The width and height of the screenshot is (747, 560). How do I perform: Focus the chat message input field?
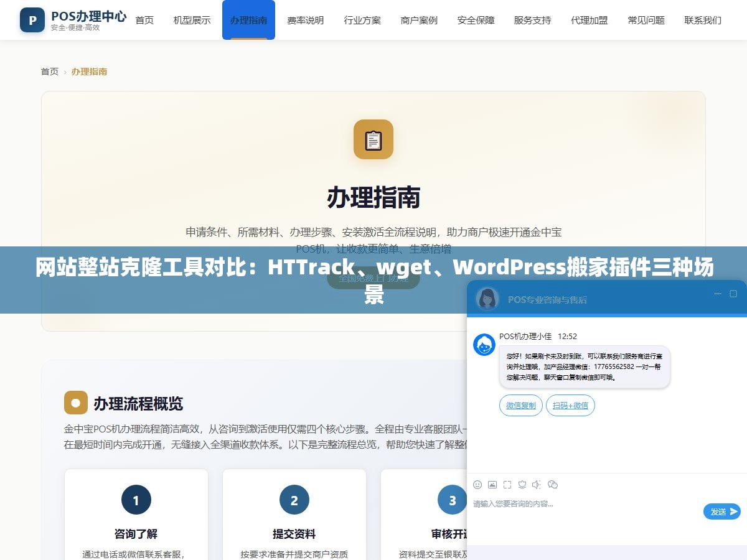[x=585, y=510]
